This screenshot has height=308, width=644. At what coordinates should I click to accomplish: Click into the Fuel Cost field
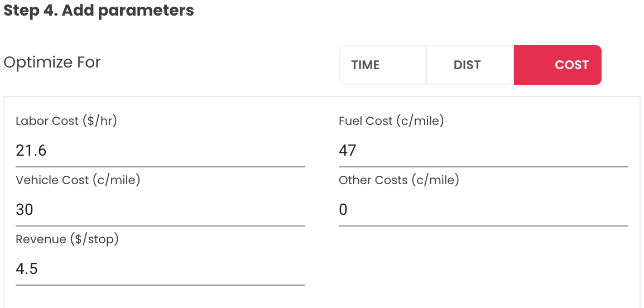pyautogui.click(x=483, y=151)
